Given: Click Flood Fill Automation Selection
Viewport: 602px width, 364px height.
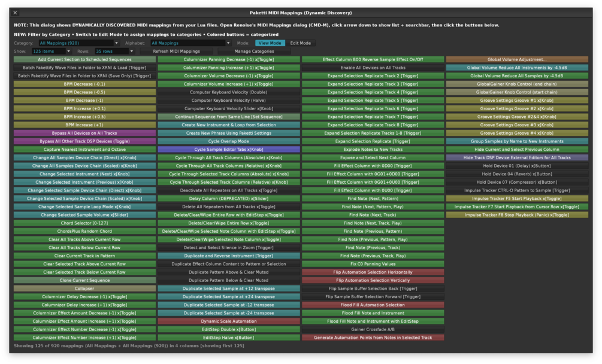Looking at the screenshot, I should click(373, 305).
